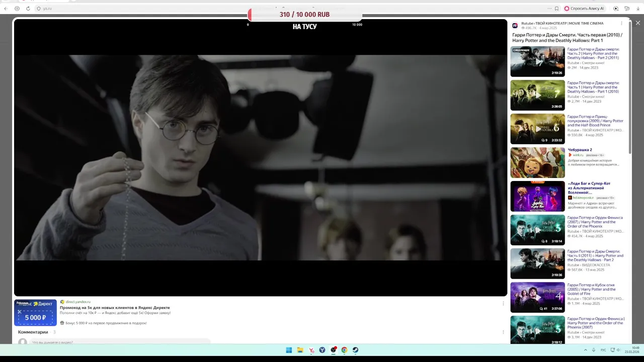Click the Бонус 5 000 ₽ gift offer line
The width and height of the screenshot is (644, 362).
(103, 323)
